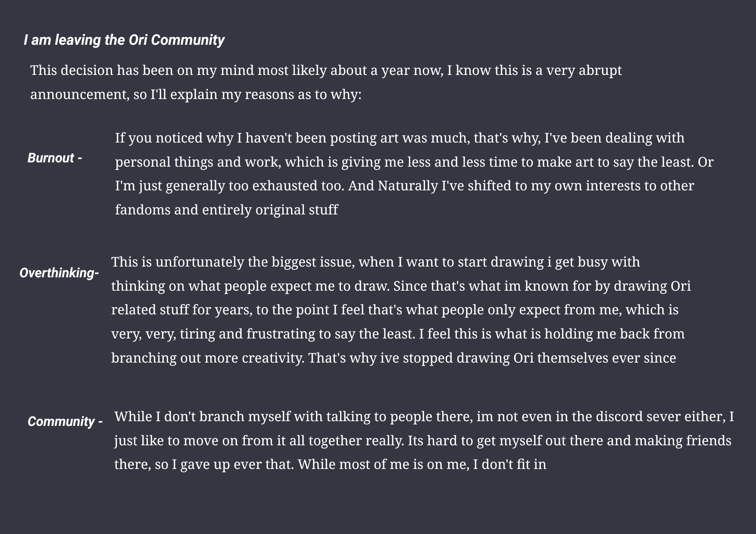Click the Community section heading
756x534 pixels.
tap(65, 421)
